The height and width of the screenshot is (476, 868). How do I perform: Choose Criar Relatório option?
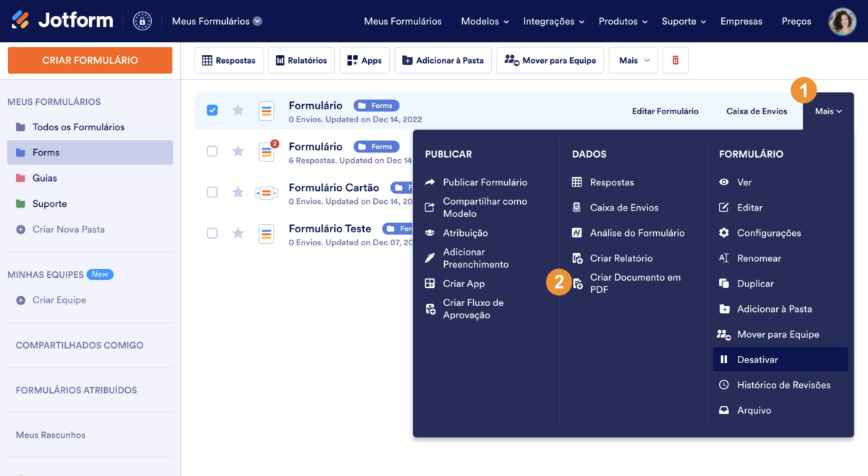point(613,258)
